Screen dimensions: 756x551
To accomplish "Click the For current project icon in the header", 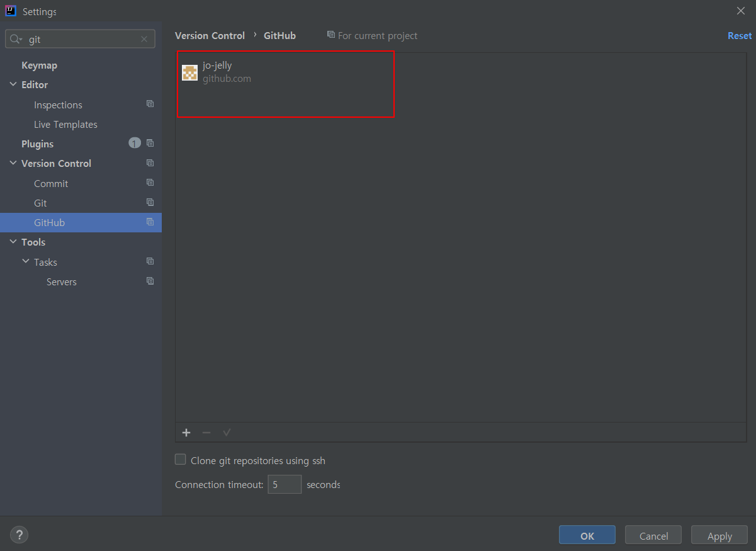I will [x=331, y=35].
